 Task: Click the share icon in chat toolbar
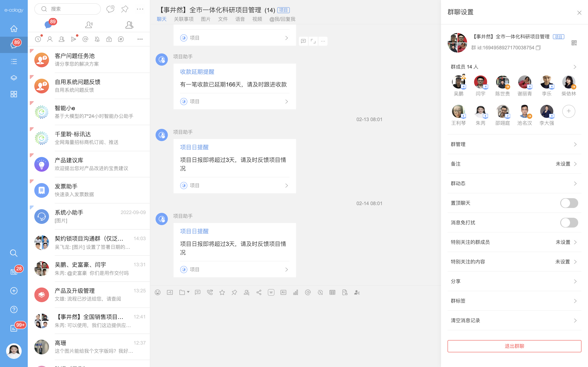click(259, 293)
